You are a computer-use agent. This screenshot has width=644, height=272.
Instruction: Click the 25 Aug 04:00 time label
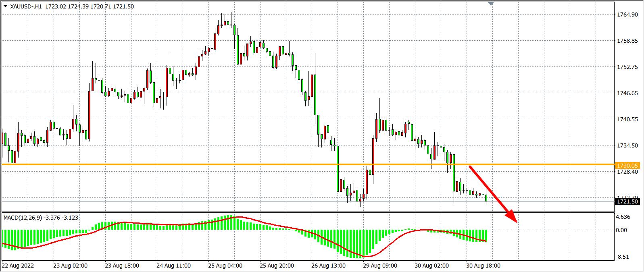225,266
